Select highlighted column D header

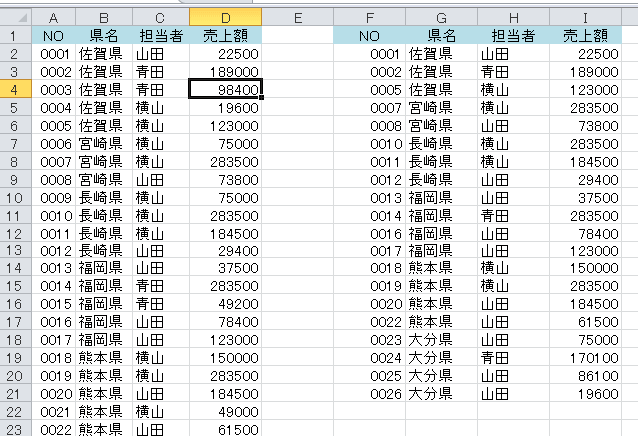(225, 17)
